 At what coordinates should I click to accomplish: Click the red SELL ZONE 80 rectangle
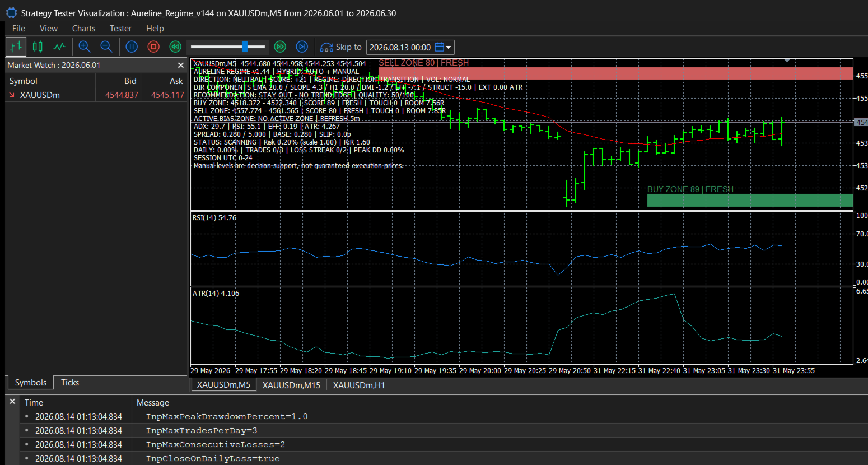click(616, 73)
